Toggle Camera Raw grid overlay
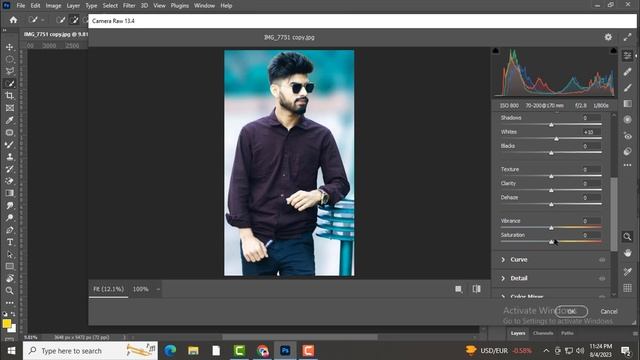The width and height of the screenshot is (640, 360). (x=628, y=288)
